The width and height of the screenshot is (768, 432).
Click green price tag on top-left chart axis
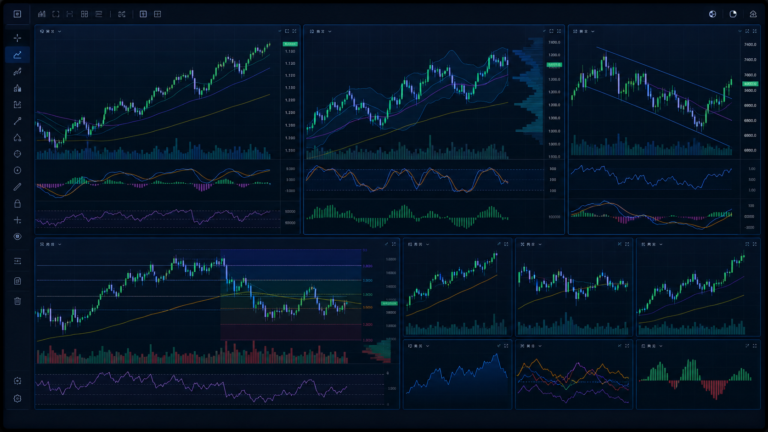pos(290,44)
